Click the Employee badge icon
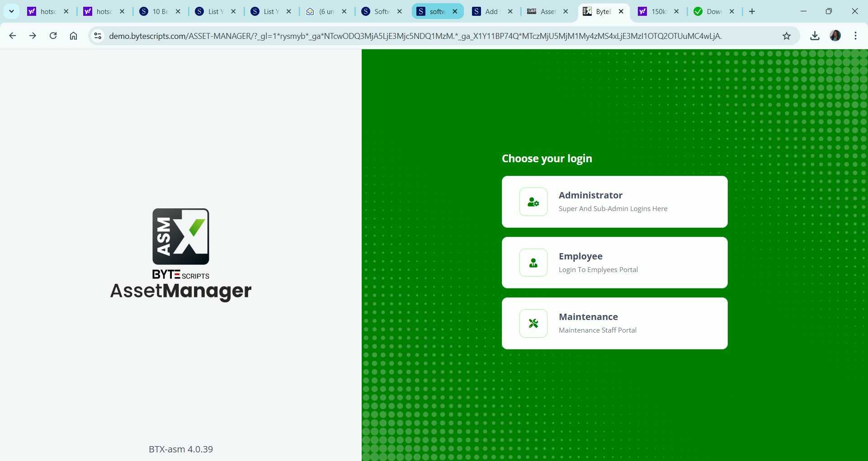The width and height of the screenshot is (868, 461). [533, 263]
